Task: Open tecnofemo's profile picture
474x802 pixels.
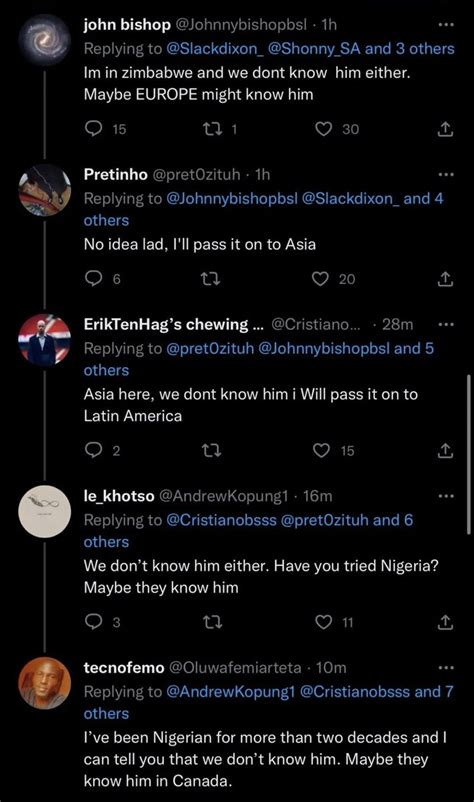Action: 44,683
